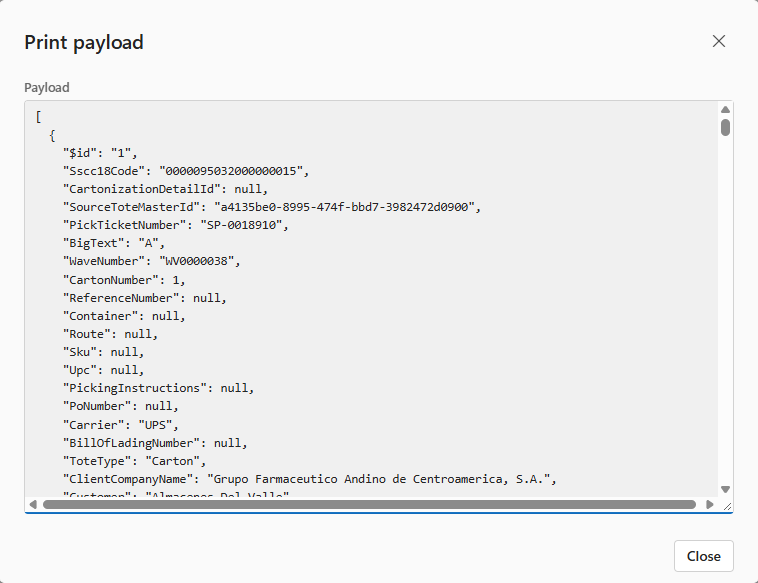Click the Upc null line

point(103,370)
